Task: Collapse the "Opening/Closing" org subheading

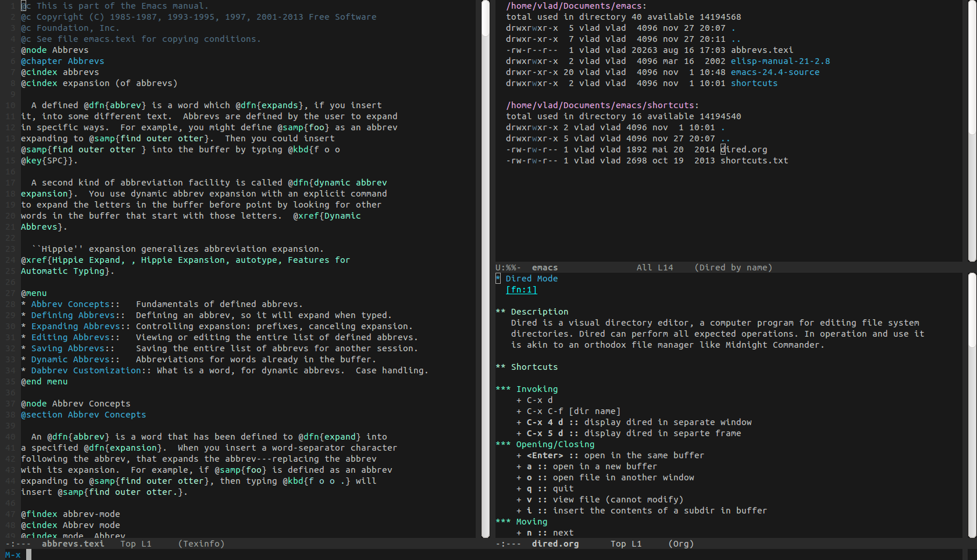Action: 555,444
